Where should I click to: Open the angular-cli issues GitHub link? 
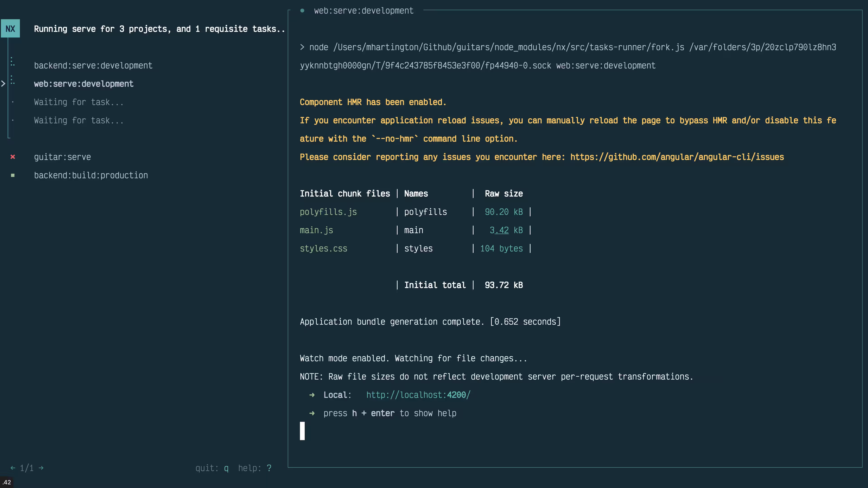677,157
